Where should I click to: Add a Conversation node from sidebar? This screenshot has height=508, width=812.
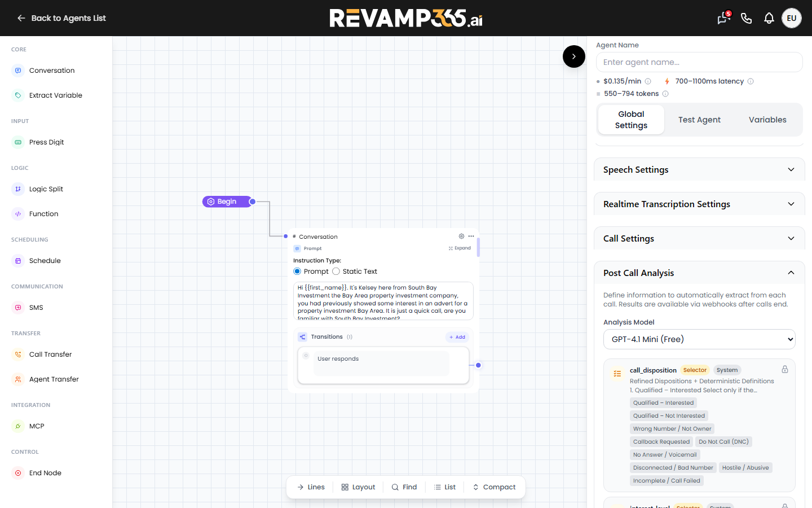point(52,71)
